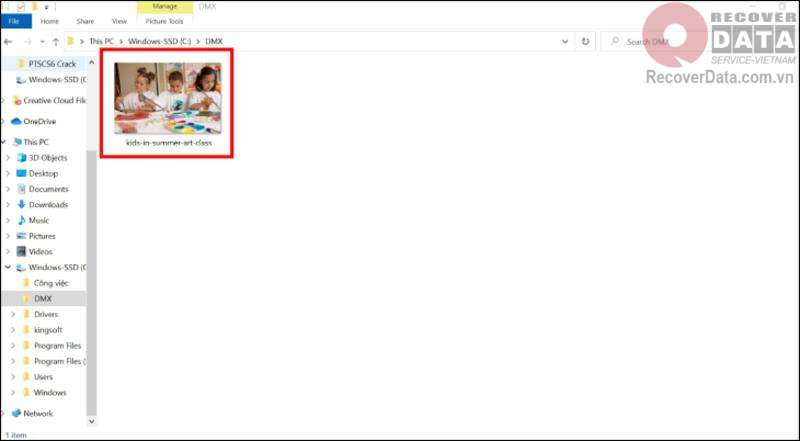Open the kids-in-summer-art-class image thumbnail
The image size is (800, 441).
(168, 98)
